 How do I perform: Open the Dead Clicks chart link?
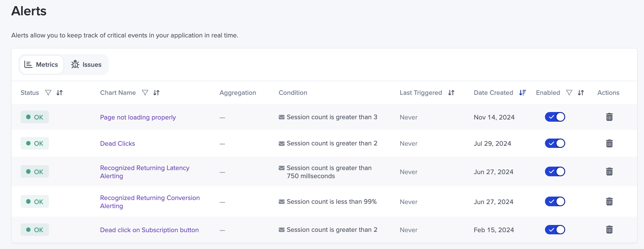coord(117,144)
